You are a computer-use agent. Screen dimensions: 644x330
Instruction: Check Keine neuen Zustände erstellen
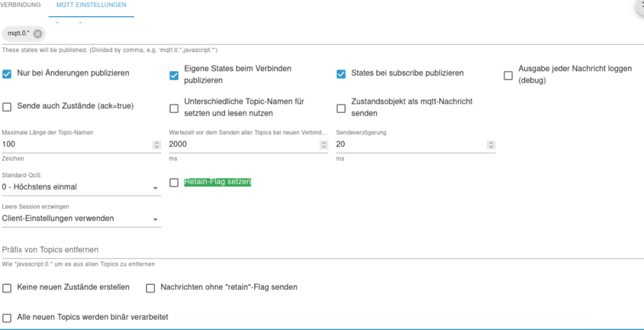coord(7,288)
